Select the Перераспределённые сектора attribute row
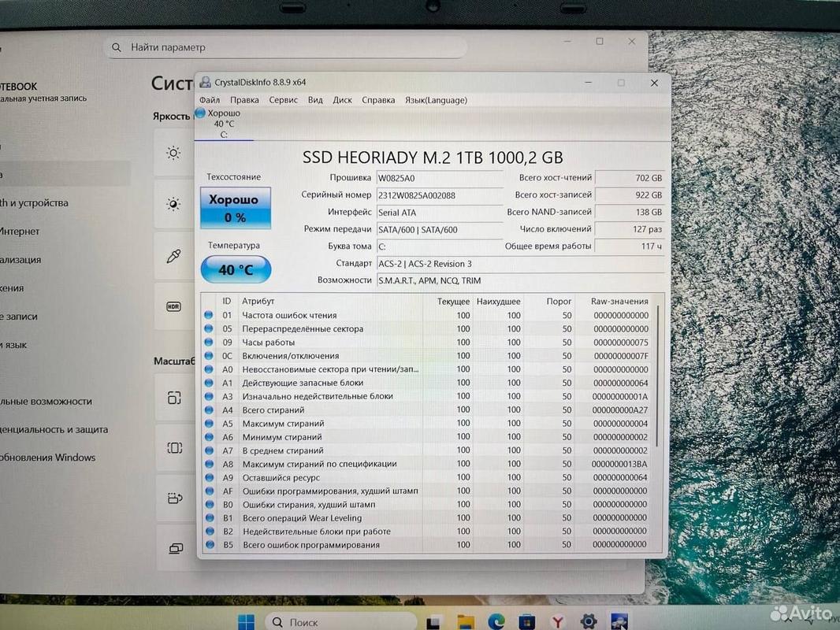This screenshot has width=840, height=630. [428, 328]
